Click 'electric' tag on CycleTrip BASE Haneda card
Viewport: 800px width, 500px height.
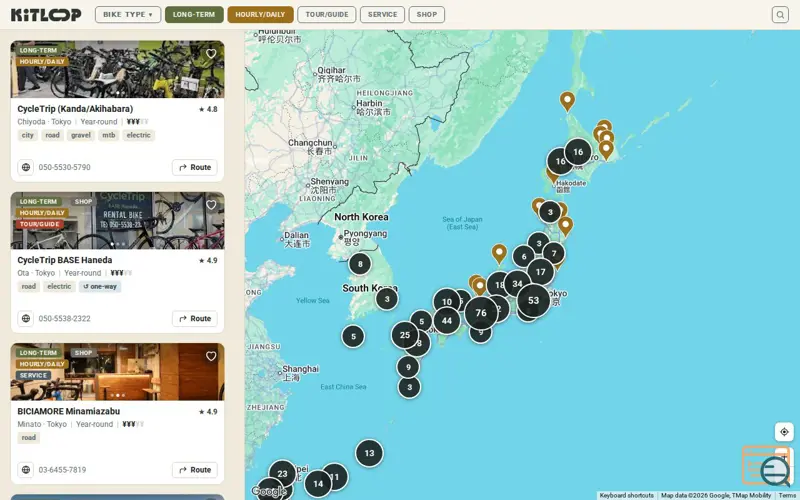59,287
